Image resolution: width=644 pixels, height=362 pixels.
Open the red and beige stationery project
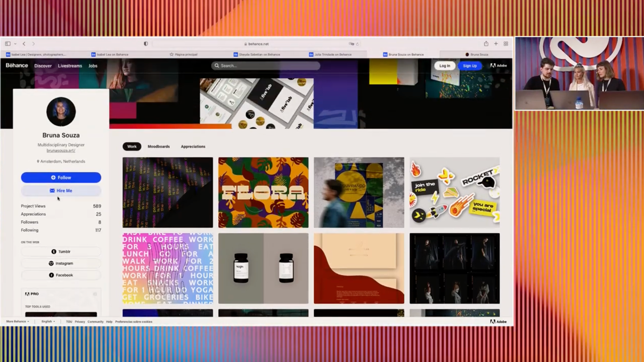[x=359, y=268]
